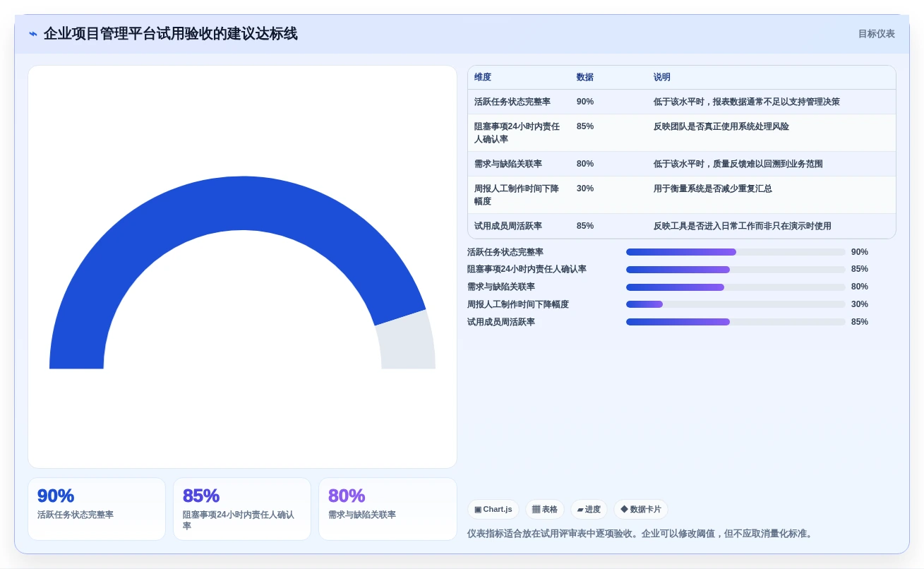924x569 pixels.
Task: Select the 数据卡片 chip
Action: tap(640, 510)
